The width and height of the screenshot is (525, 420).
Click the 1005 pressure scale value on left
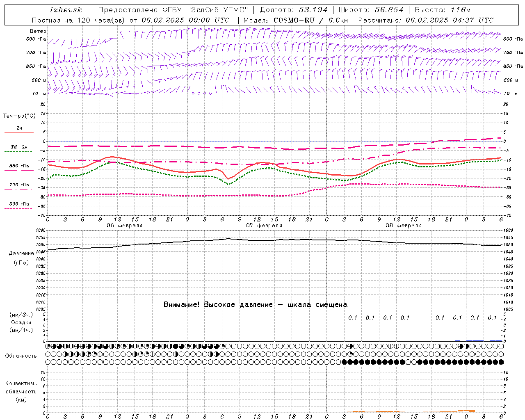[41, 309]
